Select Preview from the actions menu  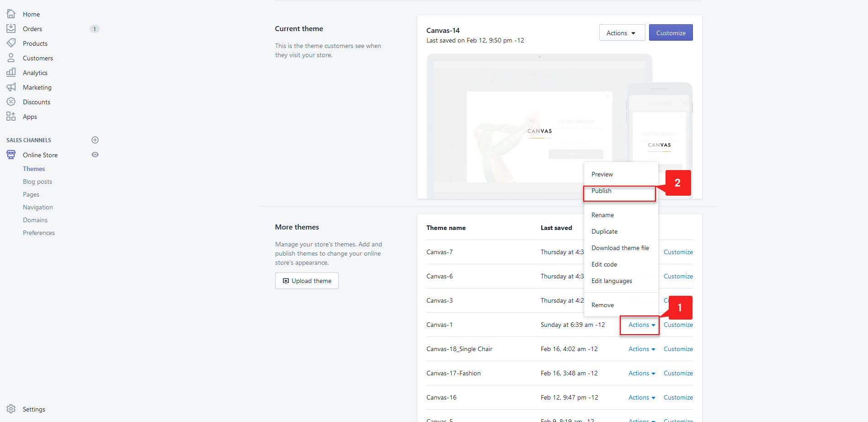click(602, 174)
